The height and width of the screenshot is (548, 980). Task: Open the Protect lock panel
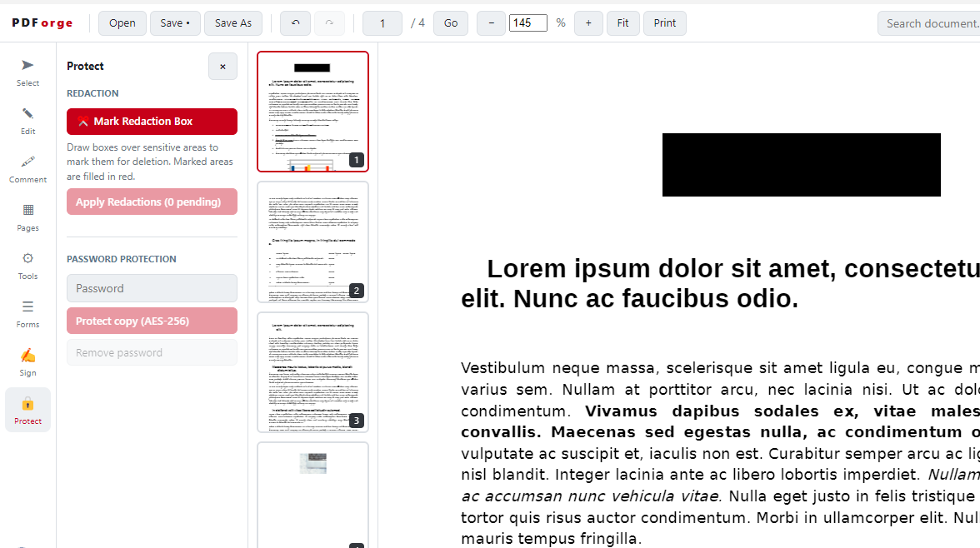click(x=27, y=411)
